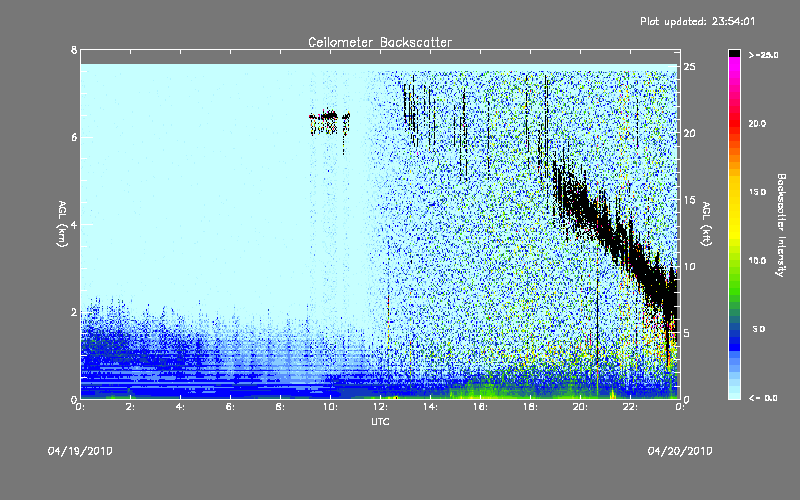Viewport: 800px width, 500px height.
Task: Select the "8:" UTC hour tick
Action: pyautogui.click(x=280, y=407)
